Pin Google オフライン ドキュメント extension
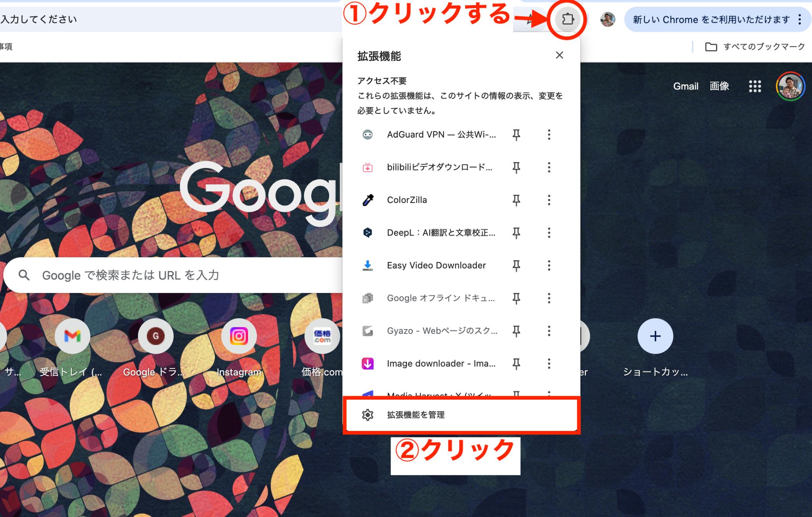The height and width of the screenshot is (517, 812). (x=516, y=298)
